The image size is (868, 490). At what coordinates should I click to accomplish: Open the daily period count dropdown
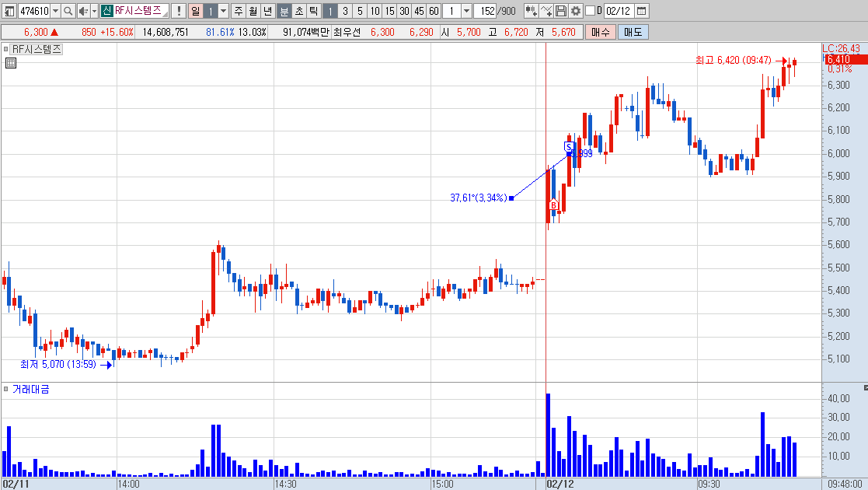coord(223,11)
